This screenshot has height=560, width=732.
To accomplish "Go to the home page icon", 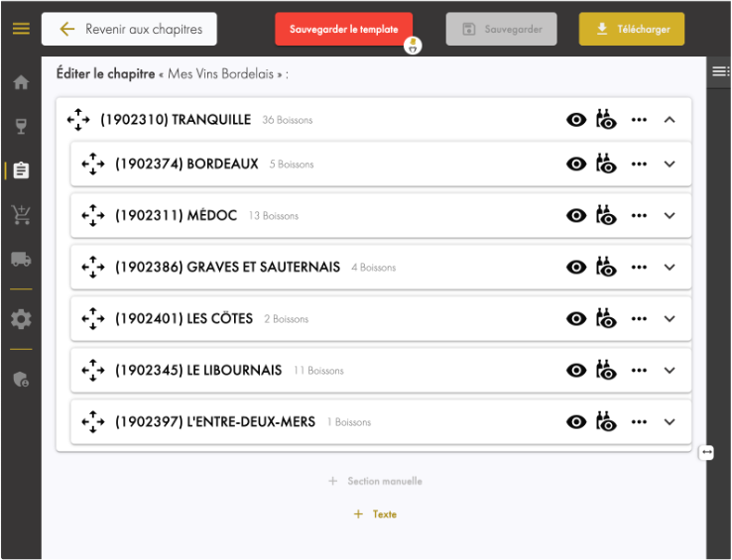I will (x=21, y=82).
